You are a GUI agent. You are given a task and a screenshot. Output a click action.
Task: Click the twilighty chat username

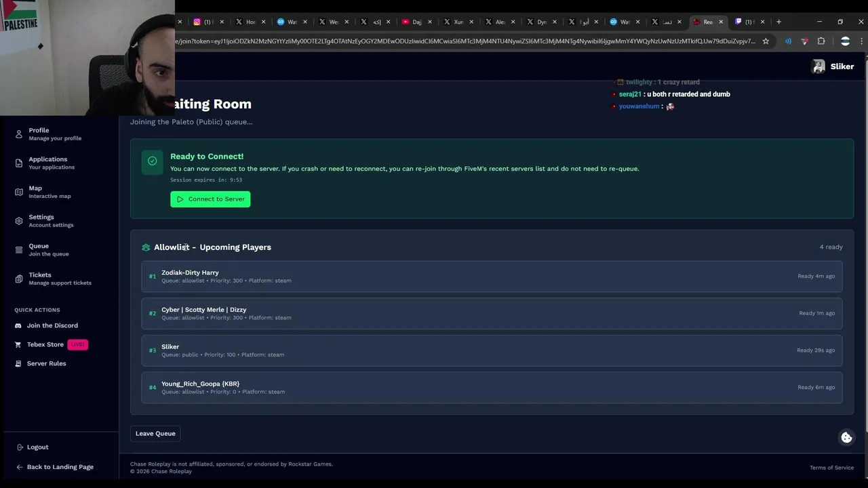(x=639, y=82)
